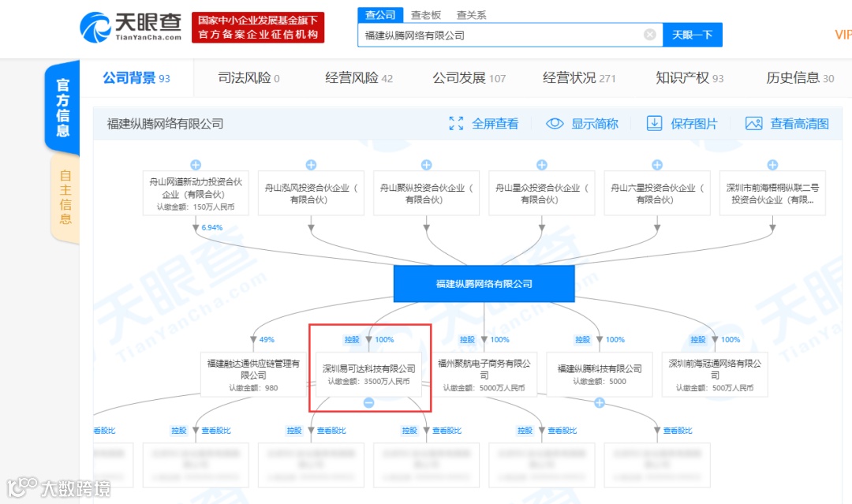Open the 公司背景 93 tab
The image size is (852, 504).
coord(136,78)
